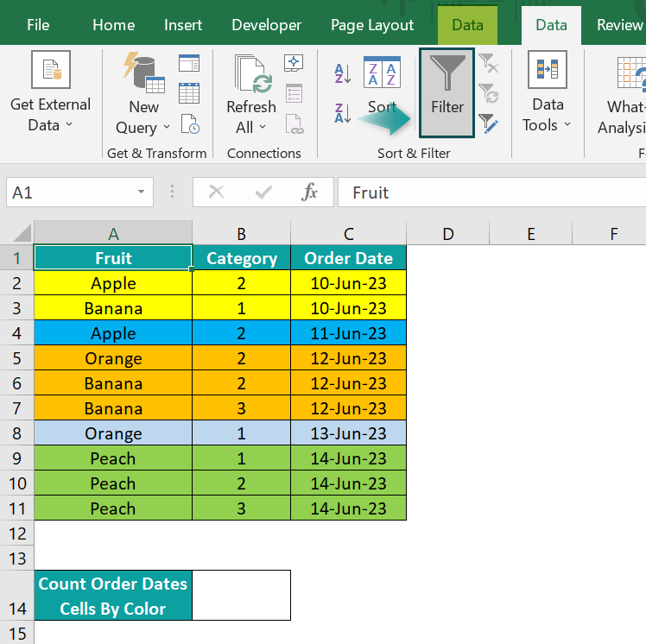Sort descending with the Z to A icon
The image size is (646, 644).
pos(342,113)
